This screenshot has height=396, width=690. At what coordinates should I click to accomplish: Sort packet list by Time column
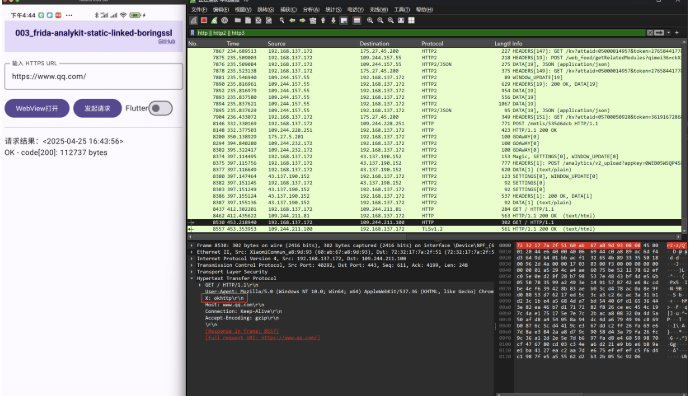tap(233, 44)
